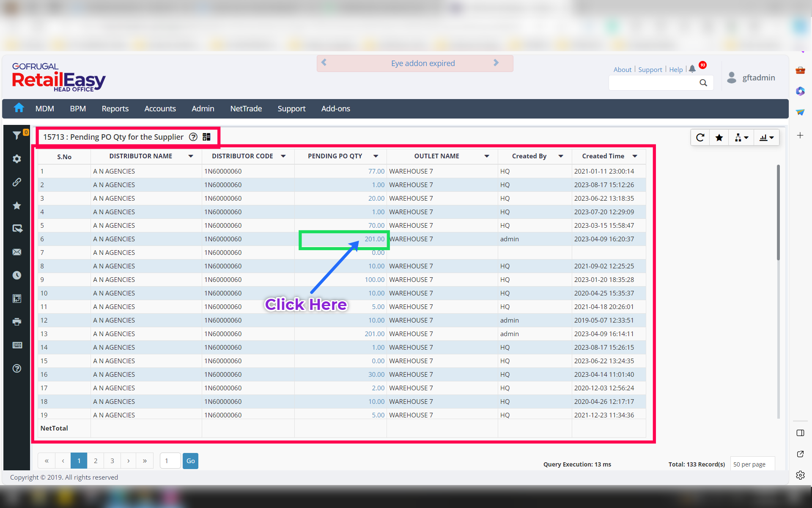Click the clock schedule icon in sidebar
The width and height of the screenshot is (812, 508).
tap(16, 275)
